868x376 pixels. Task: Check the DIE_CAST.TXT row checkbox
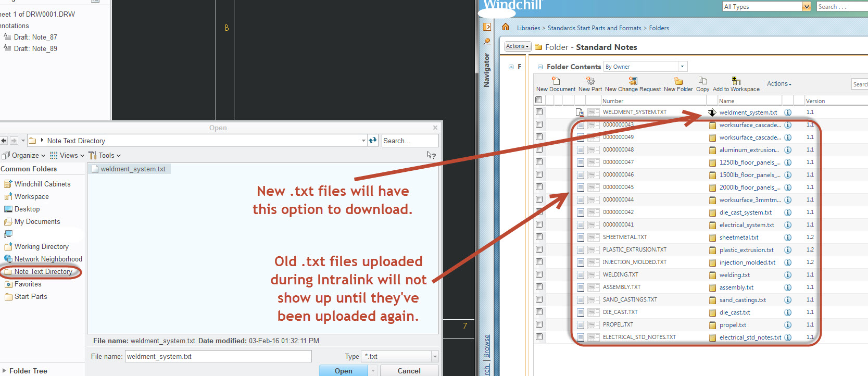pos(539,312)
